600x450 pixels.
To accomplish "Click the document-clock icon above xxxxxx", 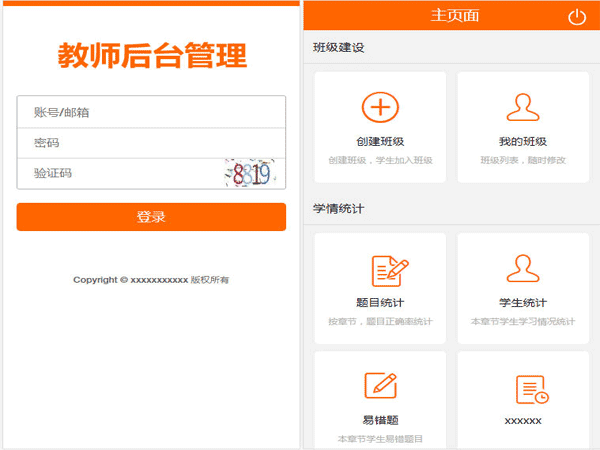I will pos(530,389).
